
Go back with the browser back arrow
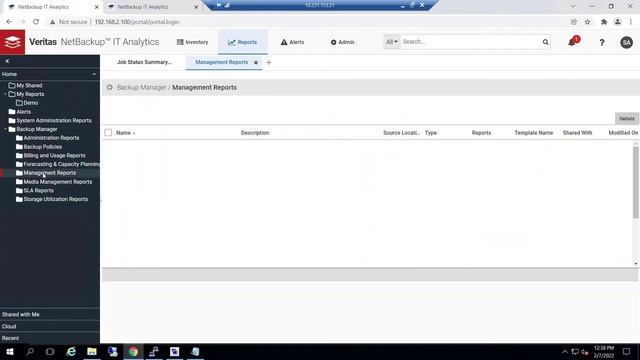pyautogui.click(x=9, y=22)
